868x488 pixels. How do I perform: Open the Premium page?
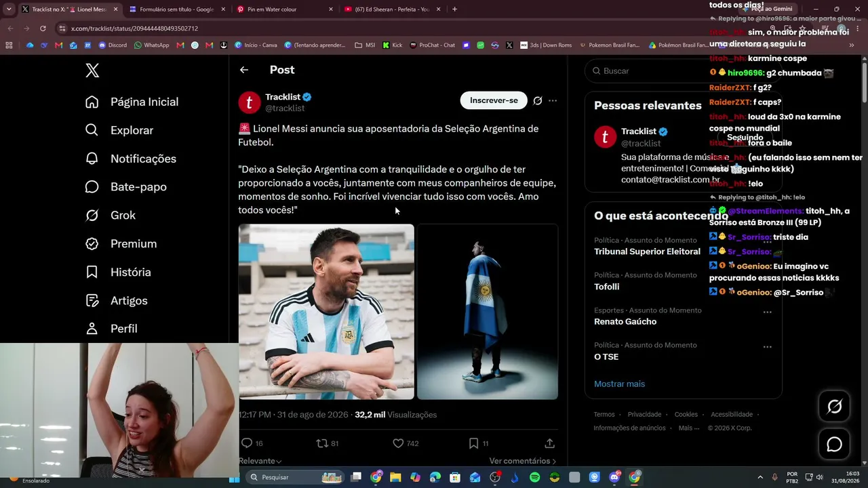point(120,243)
